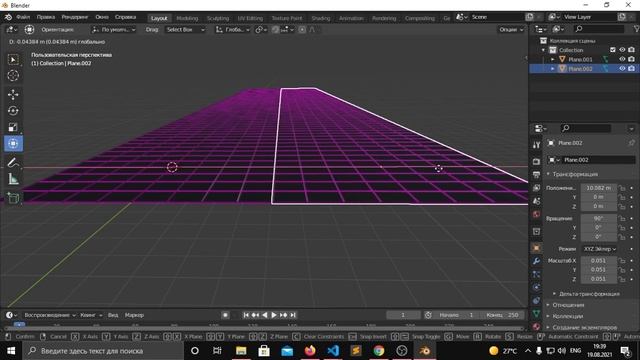Jump to the last frame in timeline
Screen dimensions: 640x360
point(293,315)
